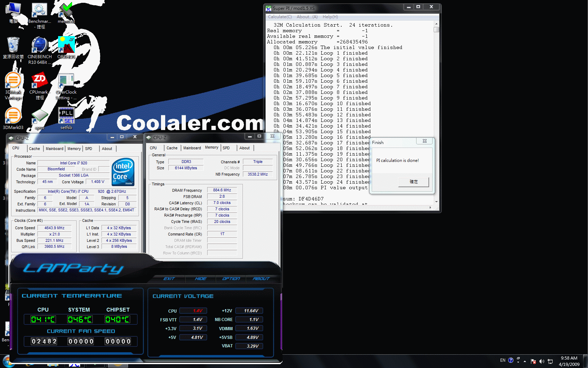The image size is (588, 368).
Task: Close the Finish dialog
Action: tap(425, 141)
